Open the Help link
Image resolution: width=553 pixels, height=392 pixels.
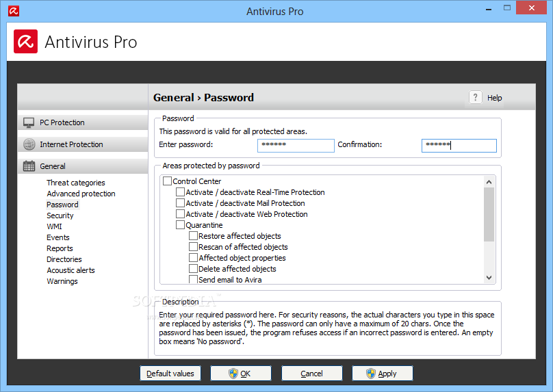tap(494, 98)
